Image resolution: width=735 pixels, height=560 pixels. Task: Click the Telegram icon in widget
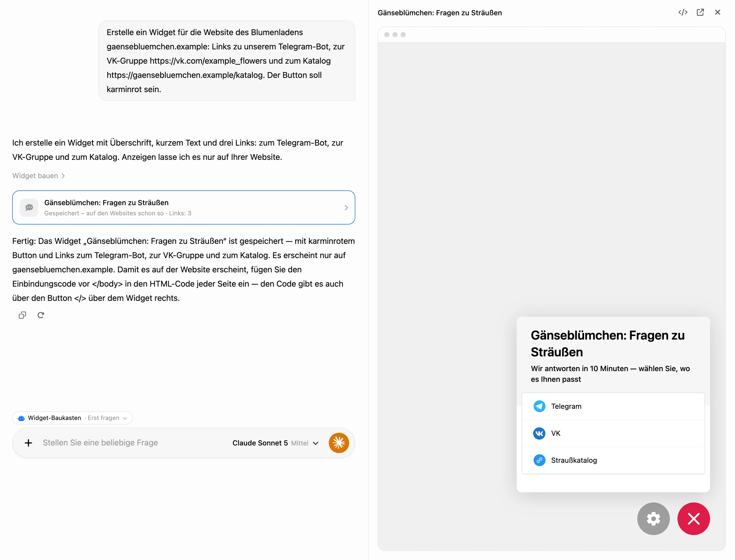[x=540, y=406]
